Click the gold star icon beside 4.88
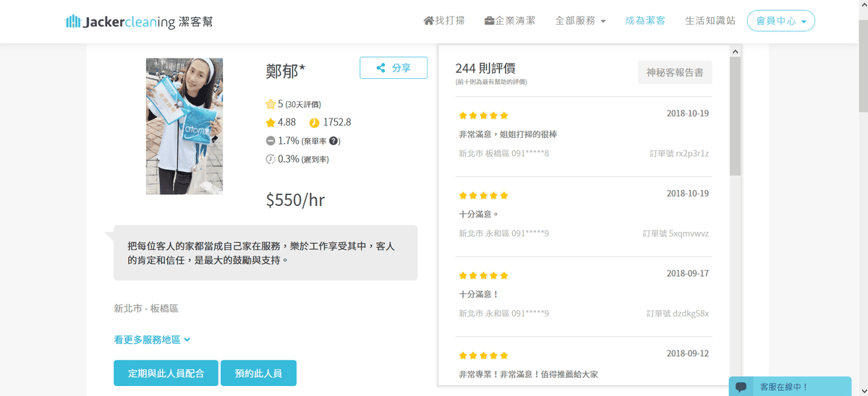The image size is (868, 396). 271,122
